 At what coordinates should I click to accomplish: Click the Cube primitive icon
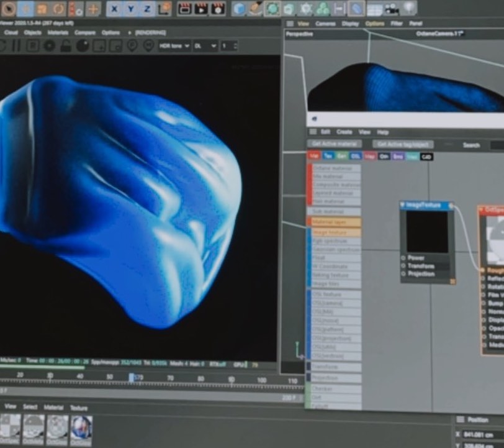pos(240,9)
